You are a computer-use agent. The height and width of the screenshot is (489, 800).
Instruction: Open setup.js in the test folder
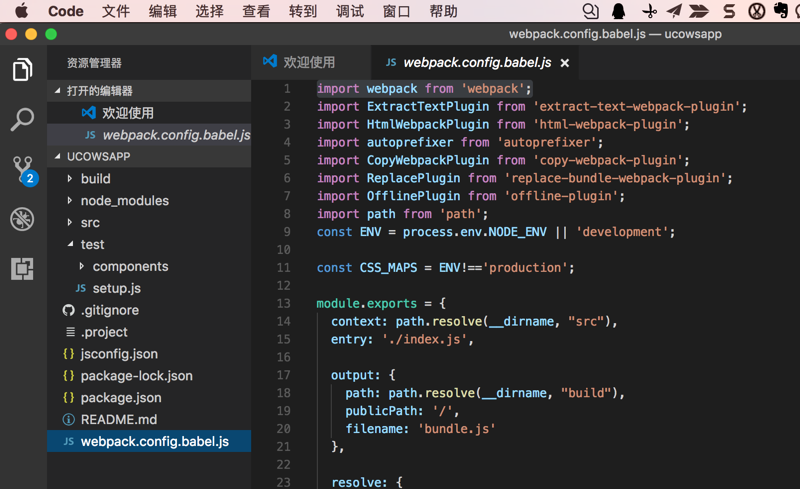click(x=149, y=288)
